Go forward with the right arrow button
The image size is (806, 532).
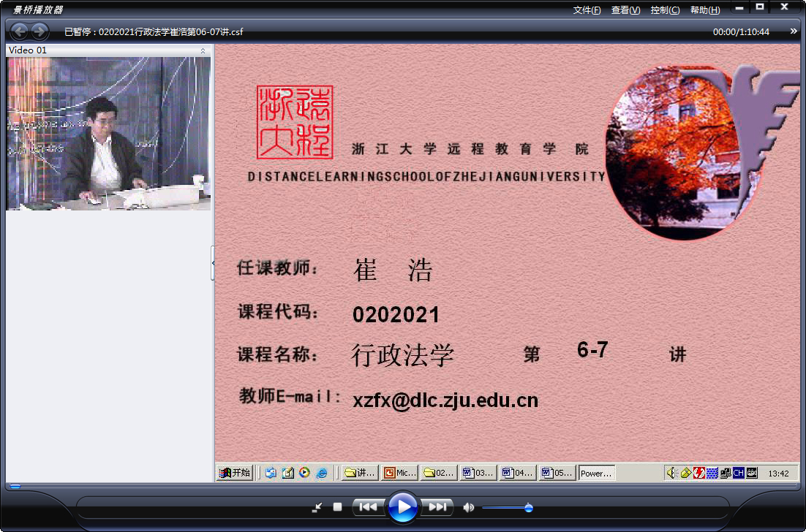[39, 31]
